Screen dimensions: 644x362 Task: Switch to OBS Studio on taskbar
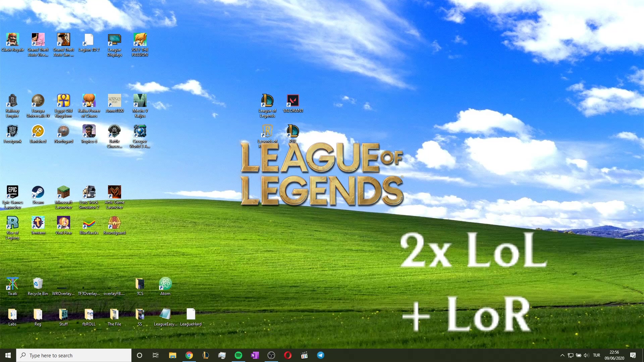click(x=271, y=355)
